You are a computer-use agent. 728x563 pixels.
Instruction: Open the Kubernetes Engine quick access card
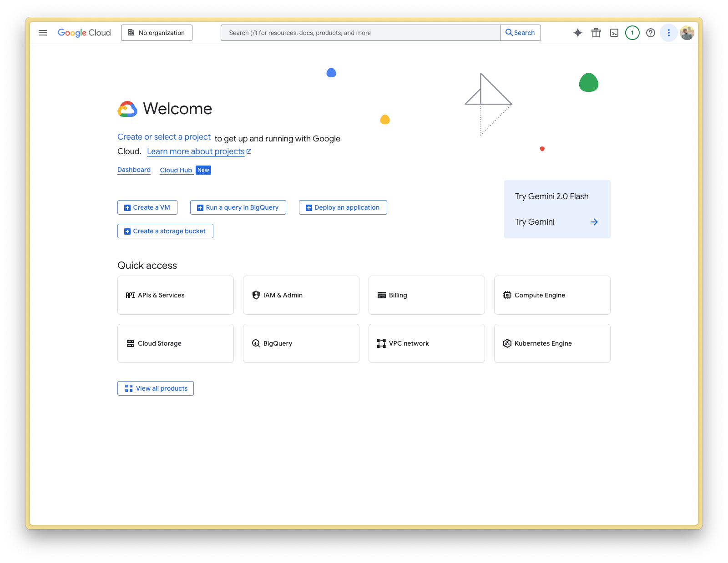point(552,343)
